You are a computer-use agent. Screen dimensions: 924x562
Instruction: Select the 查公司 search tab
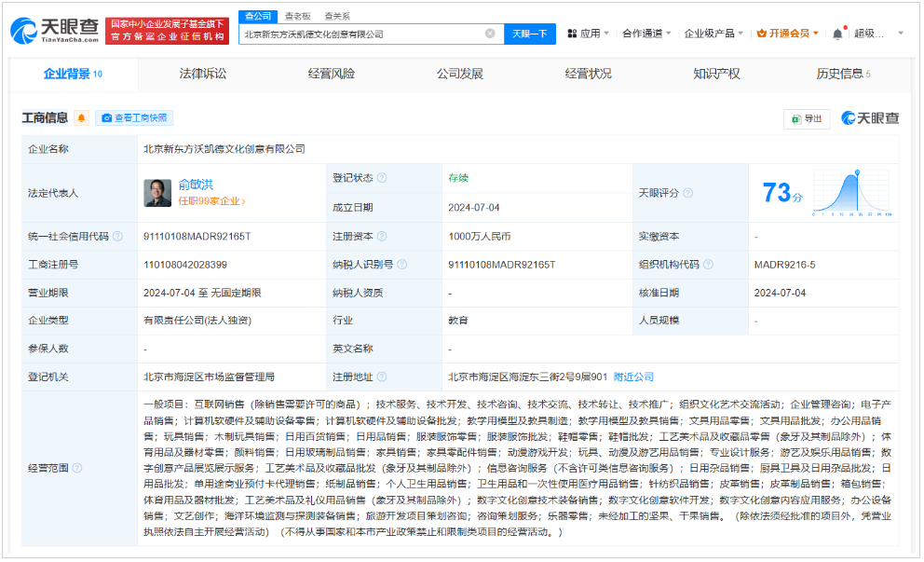(x=258, y=16)
